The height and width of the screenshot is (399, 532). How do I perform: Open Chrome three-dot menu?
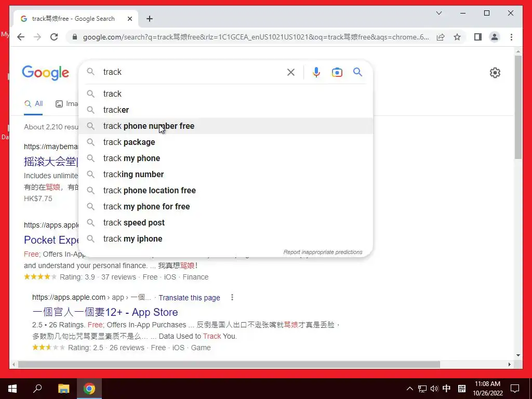(511, 37)
